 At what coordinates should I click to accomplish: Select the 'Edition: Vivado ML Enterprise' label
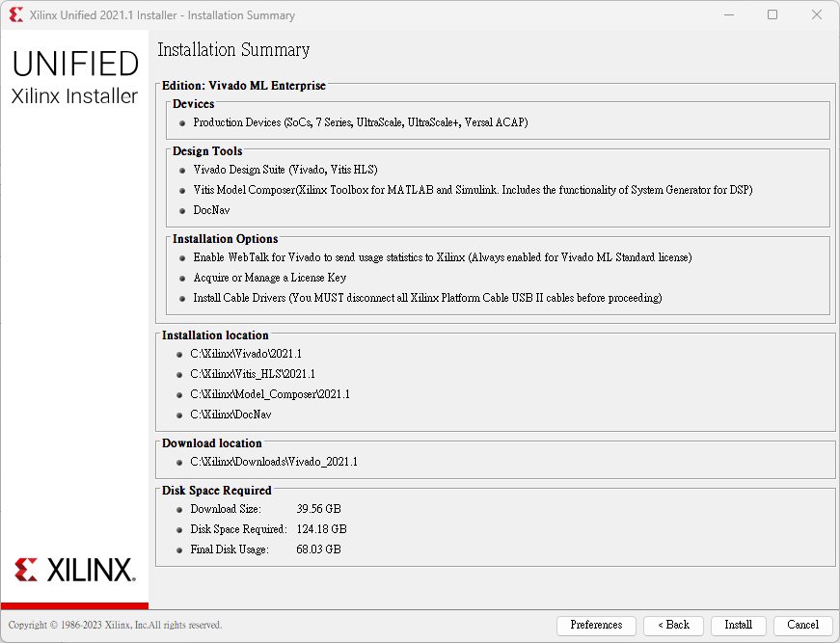[244, 86]
